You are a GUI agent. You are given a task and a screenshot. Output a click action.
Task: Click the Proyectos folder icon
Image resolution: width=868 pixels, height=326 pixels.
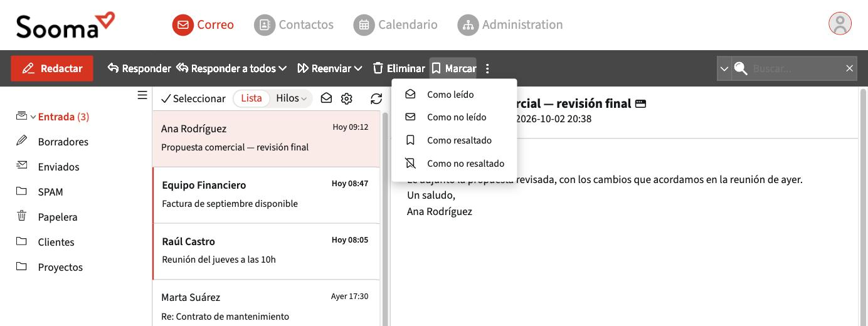22,266
